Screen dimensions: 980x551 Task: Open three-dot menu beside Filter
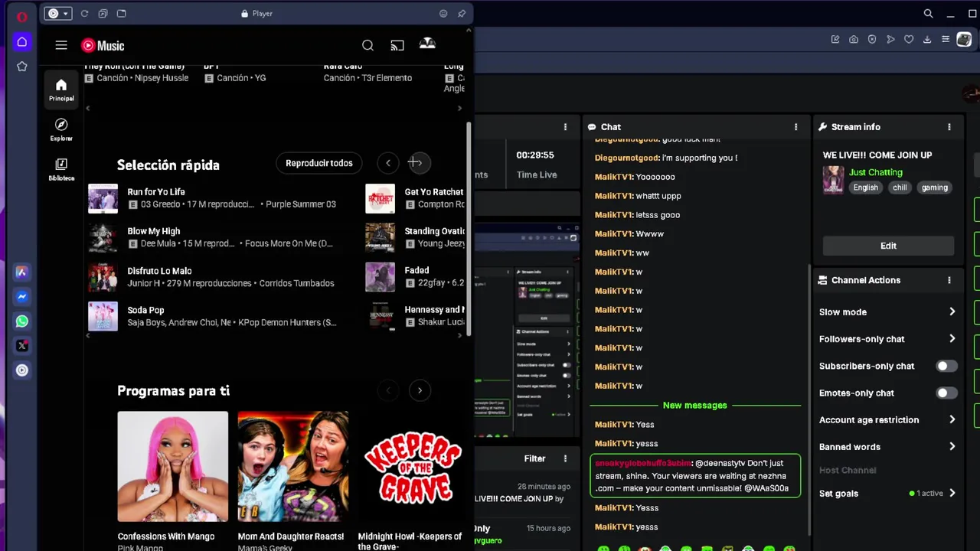[x=565, y=458]
